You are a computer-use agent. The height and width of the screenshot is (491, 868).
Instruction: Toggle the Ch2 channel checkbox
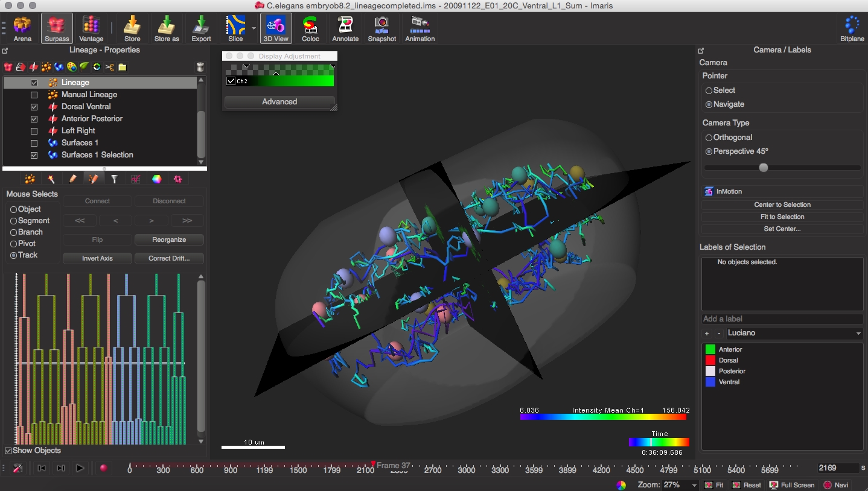click(231, 81)
